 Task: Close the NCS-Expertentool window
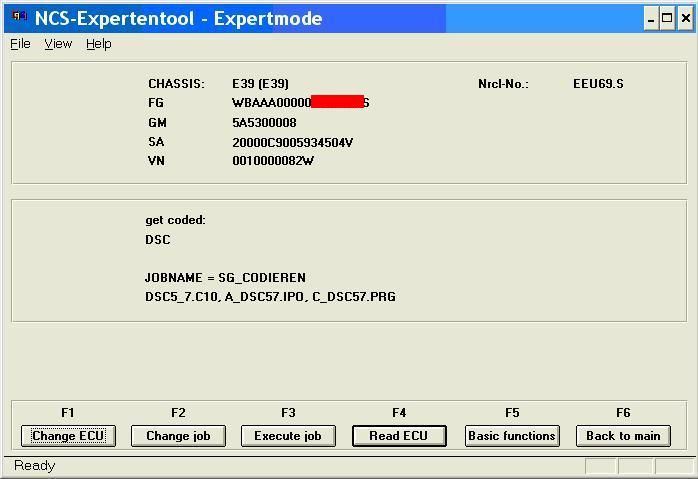pyautogui.click(x=686, y=19)
